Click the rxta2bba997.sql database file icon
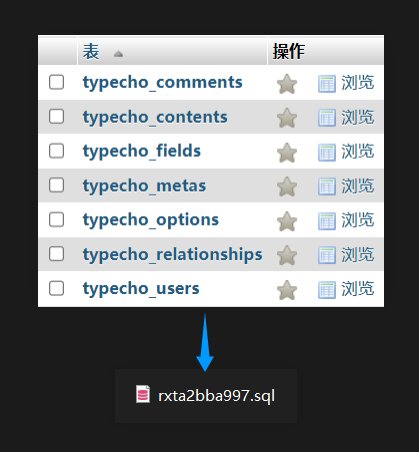 point(143,394)
